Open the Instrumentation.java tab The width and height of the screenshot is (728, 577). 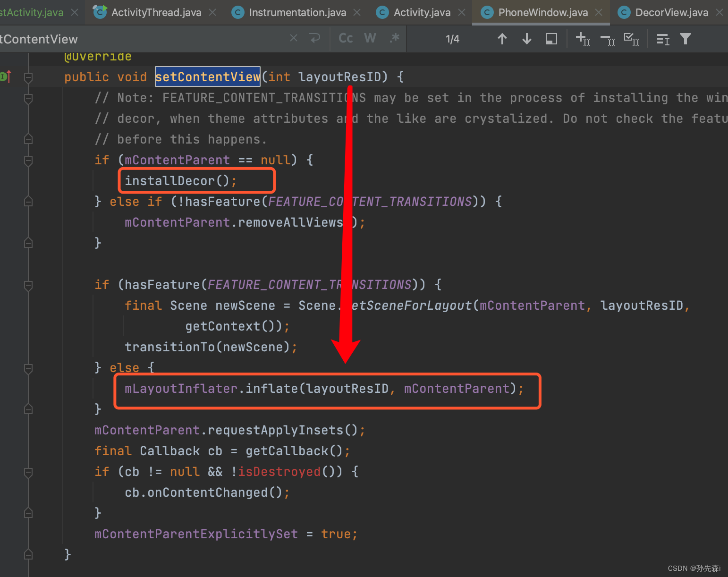(297, 12)
